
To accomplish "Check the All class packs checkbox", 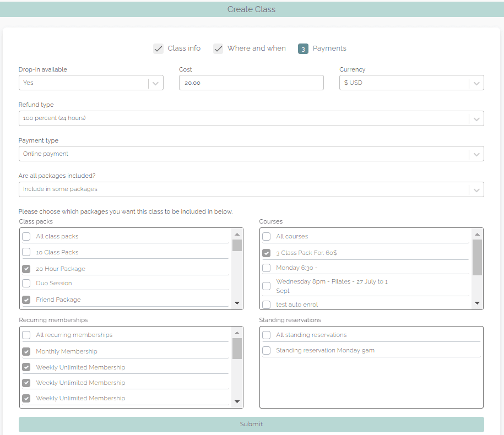I will 26,236.
